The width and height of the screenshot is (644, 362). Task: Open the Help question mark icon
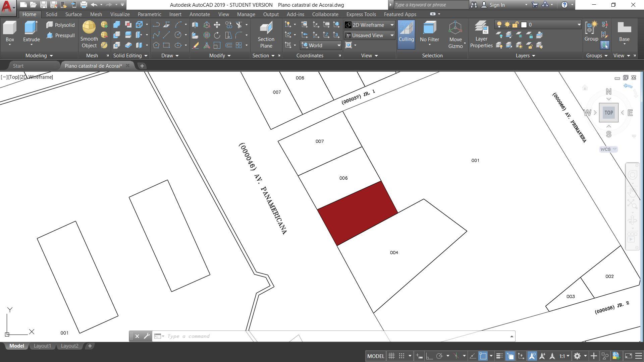(565, 5)
